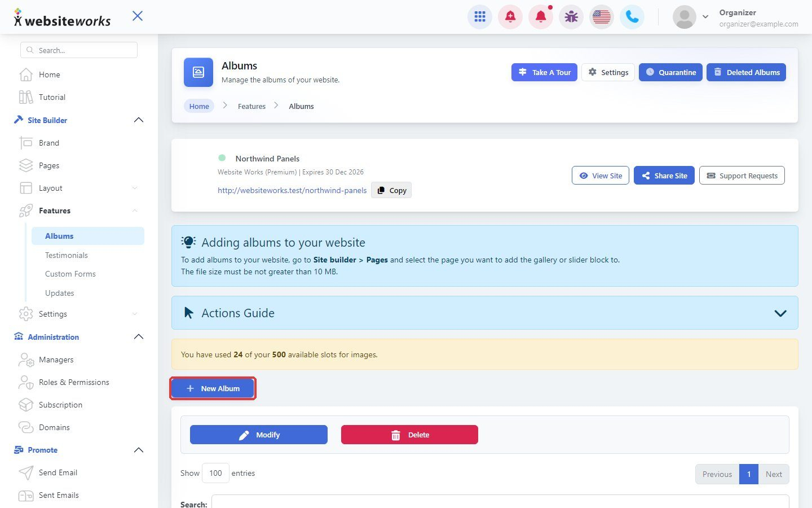
Task: Click the phone call icon
Action: [x=632, y=17]
